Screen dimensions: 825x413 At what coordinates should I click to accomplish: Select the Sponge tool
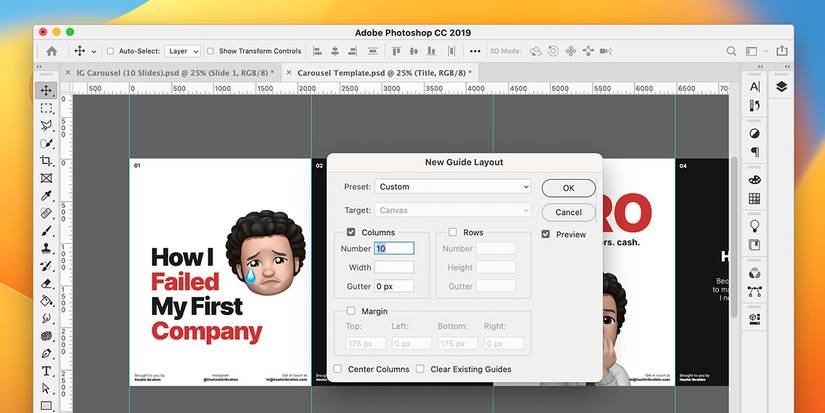pyautogui.click(x=46, y=336)
